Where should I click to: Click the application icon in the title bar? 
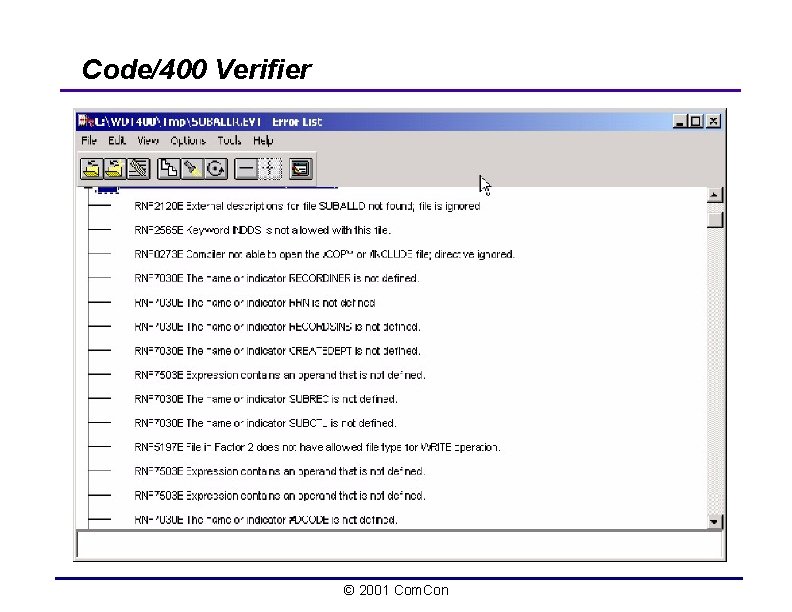[x=85, y=121]
